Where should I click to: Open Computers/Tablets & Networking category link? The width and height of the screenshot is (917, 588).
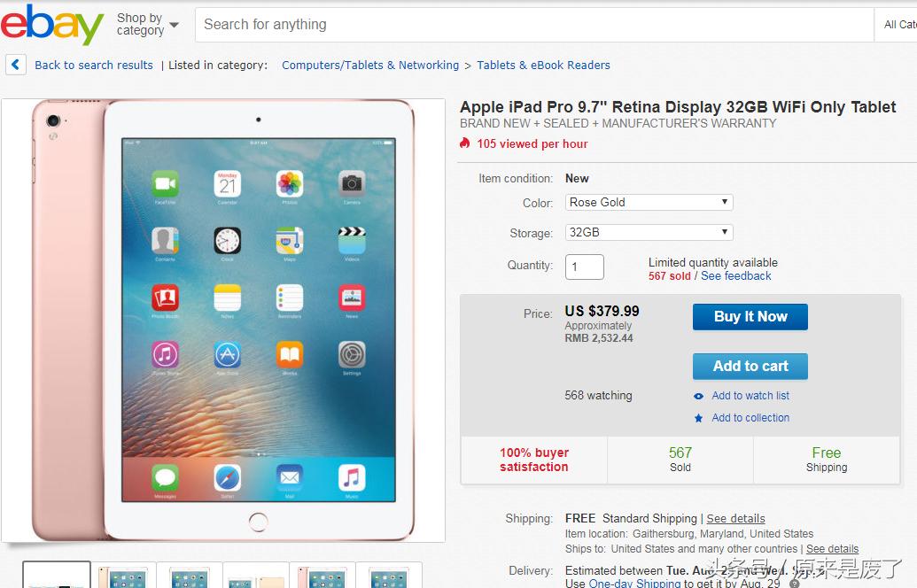pyautogui.click(x=370, y=65)
